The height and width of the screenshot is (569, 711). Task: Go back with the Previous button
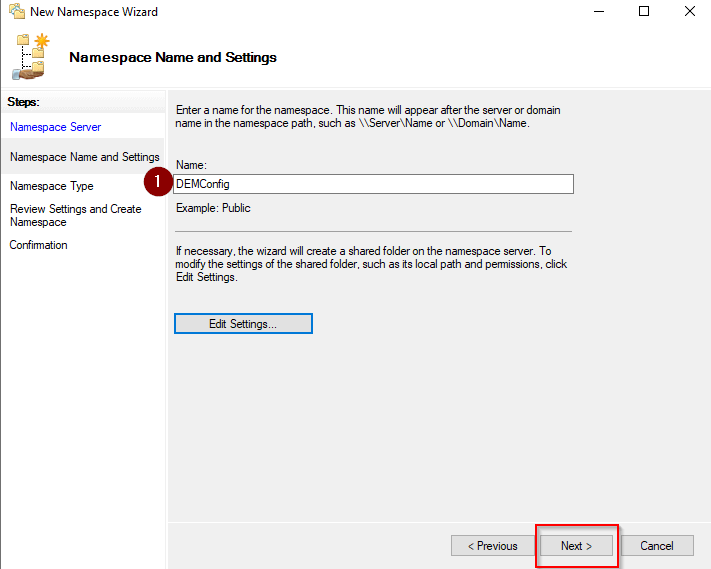pyautogui.click(x=491, y=546)
